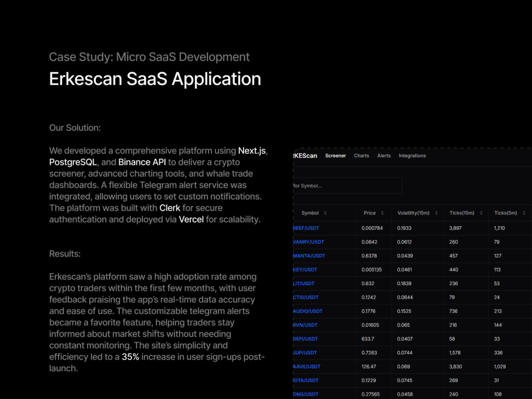
Task: Focus the symbol search input field
Action: (x=347, y=186)
